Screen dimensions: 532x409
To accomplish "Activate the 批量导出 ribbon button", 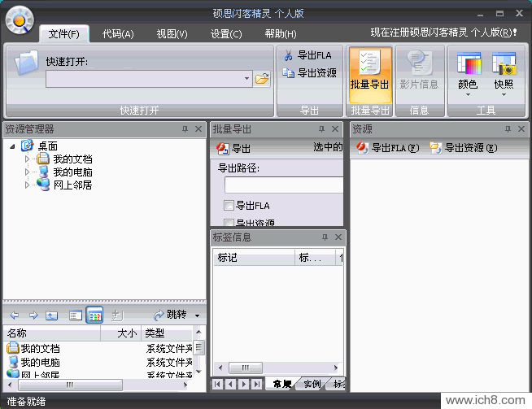I will click(x=369, y=75).
